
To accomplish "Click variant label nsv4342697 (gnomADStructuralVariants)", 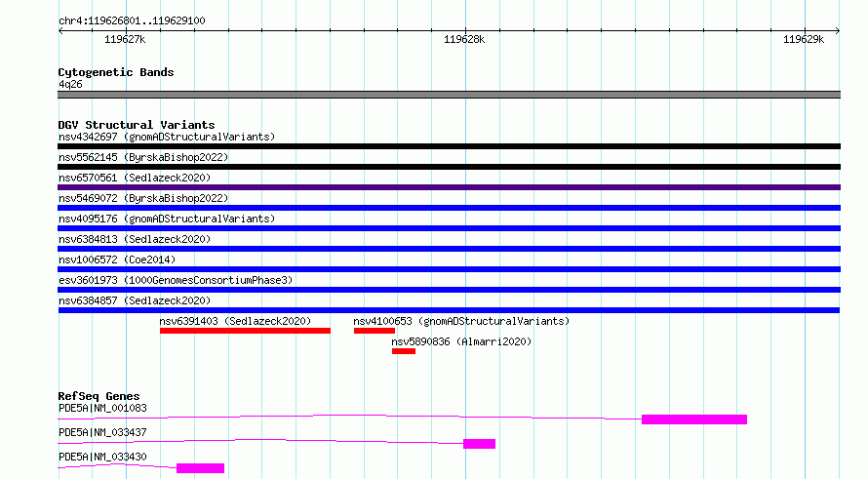I will (x=167, y=137).
